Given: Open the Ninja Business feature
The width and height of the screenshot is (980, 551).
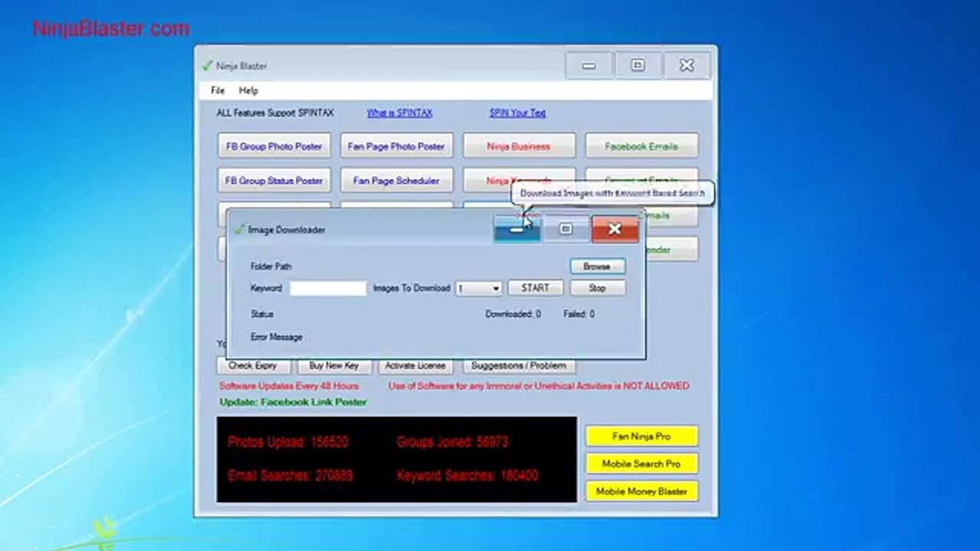Looking at the screenshot, I should point(518,146).
